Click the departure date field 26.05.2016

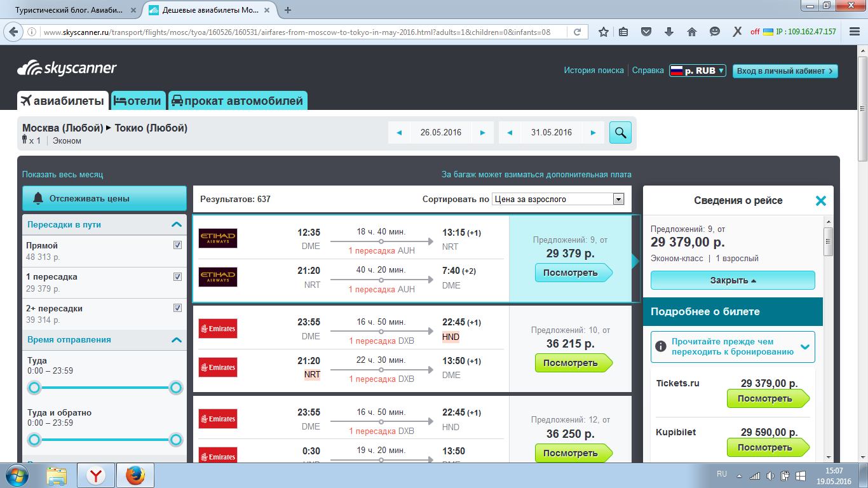441,133
